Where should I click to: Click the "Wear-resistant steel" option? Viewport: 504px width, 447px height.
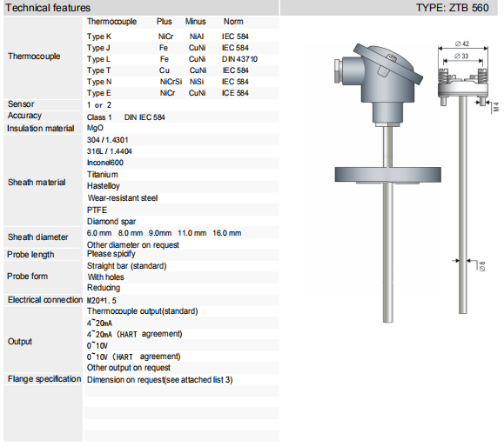coord(123,197)
